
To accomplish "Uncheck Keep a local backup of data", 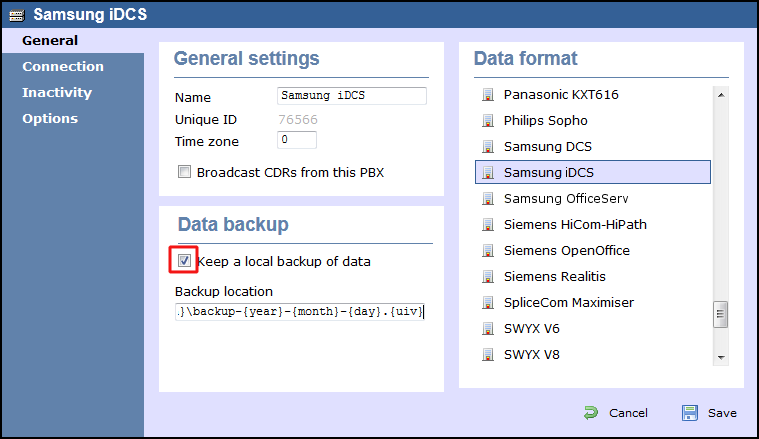I will click(x=184, y=260).
